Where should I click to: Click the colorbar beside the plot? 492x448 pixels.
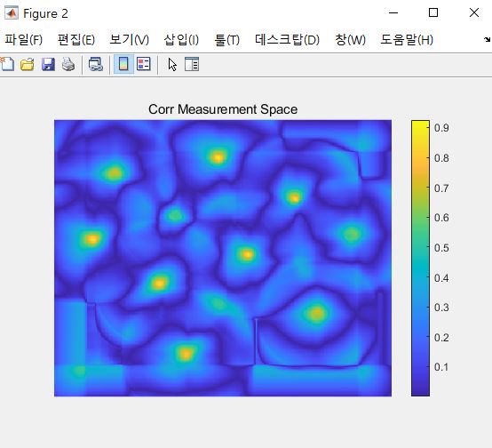[420, 258]
